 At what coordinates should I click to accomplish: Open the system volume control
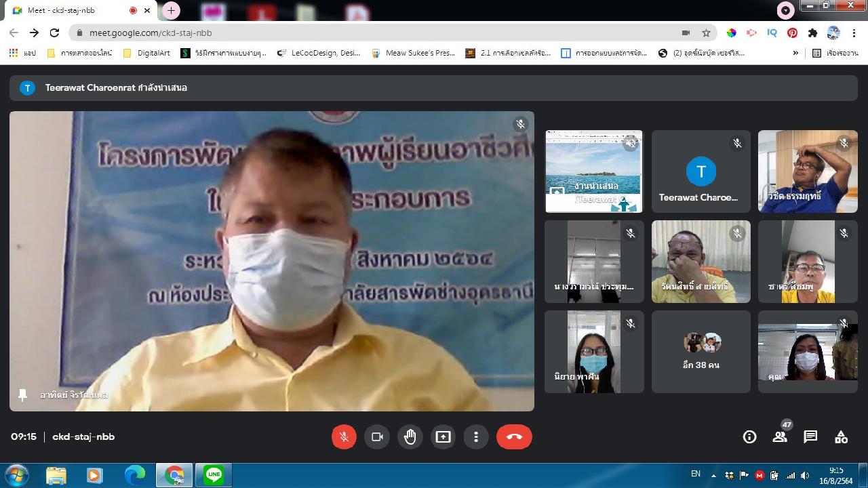[805, 475]
